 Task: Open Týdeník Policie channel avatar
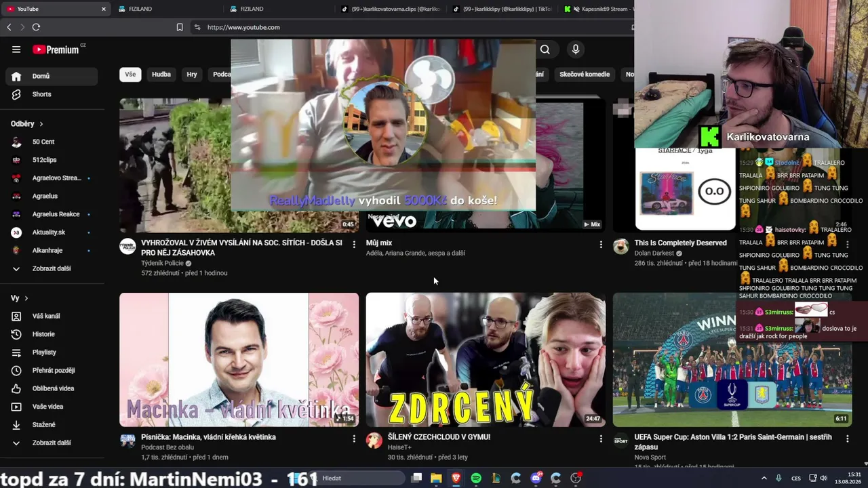[x=127, y=247]
